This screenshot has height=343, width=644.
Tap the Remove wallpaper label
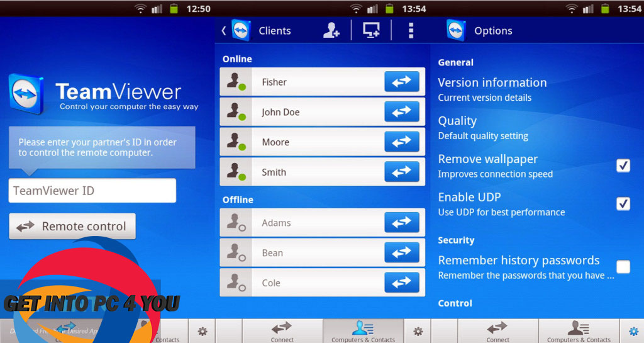coord(488,159)
